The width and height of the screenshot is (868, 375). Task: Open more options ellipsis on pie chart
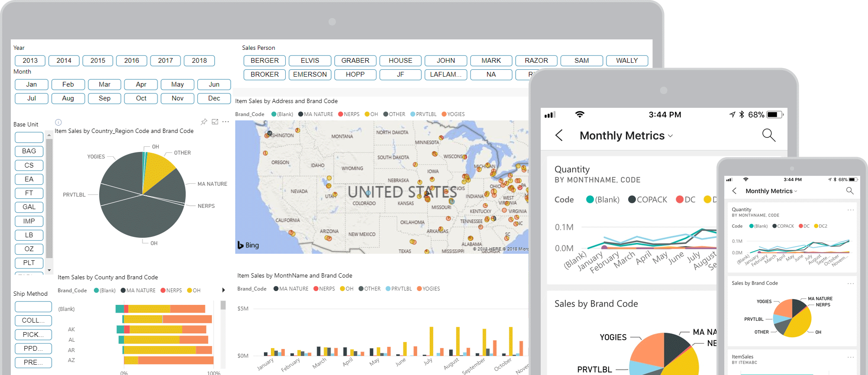(x=226, y=122)
